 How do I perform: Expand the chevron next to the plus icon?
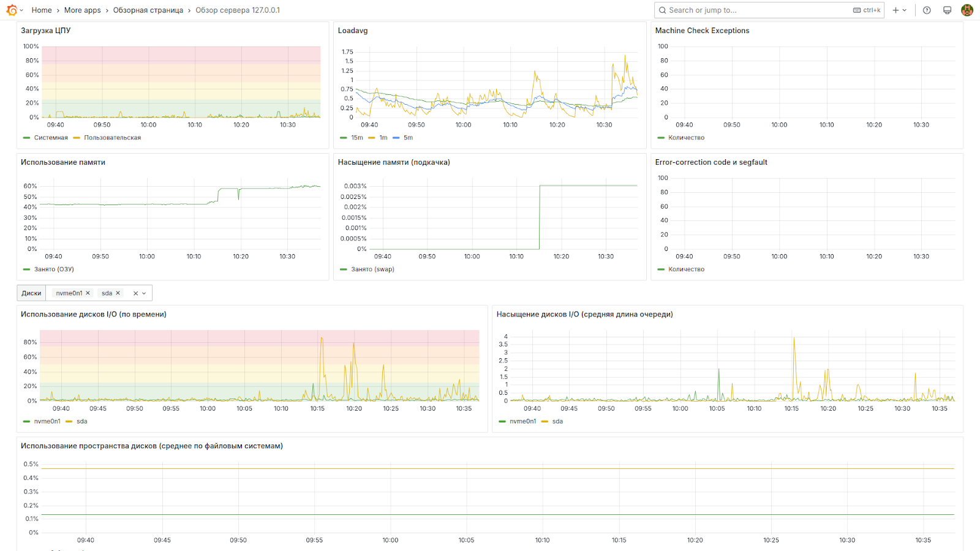[x=905, y=10]
